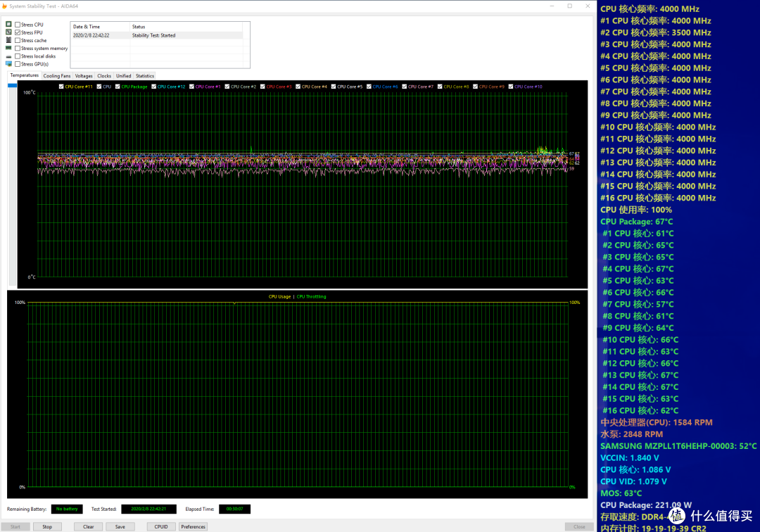Uncheck the Stress FPU option
The height and width of the screenshot is (532, 760).
18,32
